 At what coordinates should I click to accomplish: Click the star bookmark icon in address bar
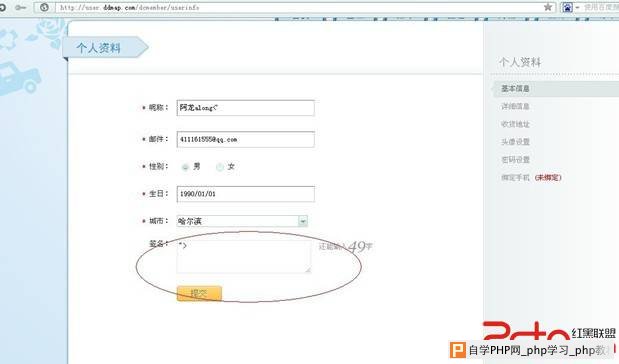coord(548,7)
